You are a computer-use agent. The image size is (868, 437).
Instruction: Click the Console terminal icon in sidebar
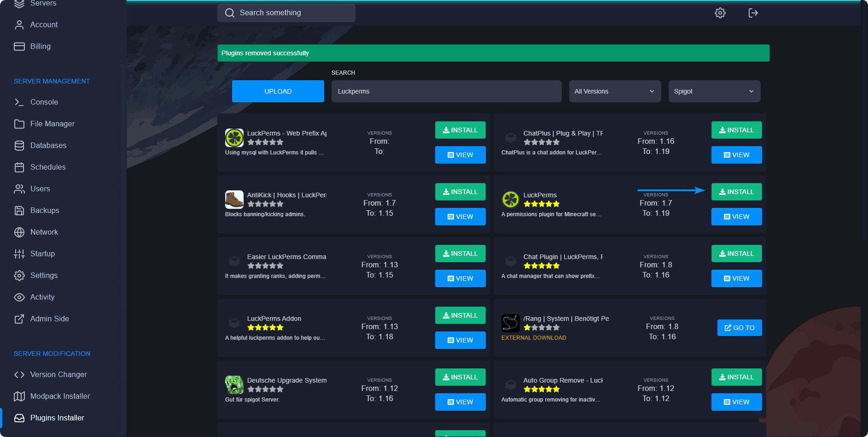pos(19,102)
